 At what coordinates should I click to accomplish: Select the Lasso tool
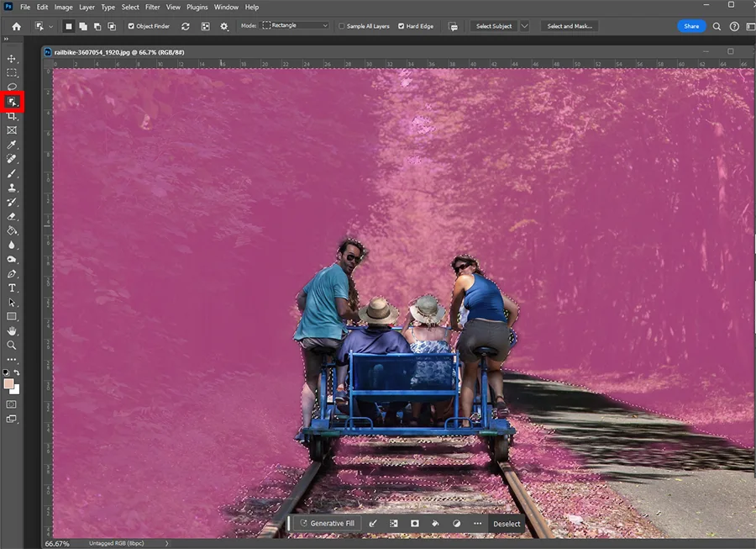[x=12, y=87]
